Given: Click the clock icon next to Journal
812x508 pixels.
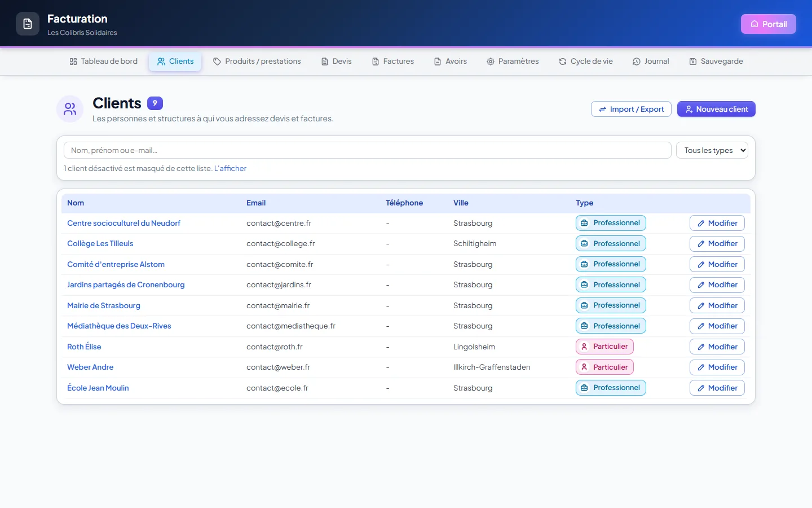Looking at the screenshot, I should click(x=637, y=62).
